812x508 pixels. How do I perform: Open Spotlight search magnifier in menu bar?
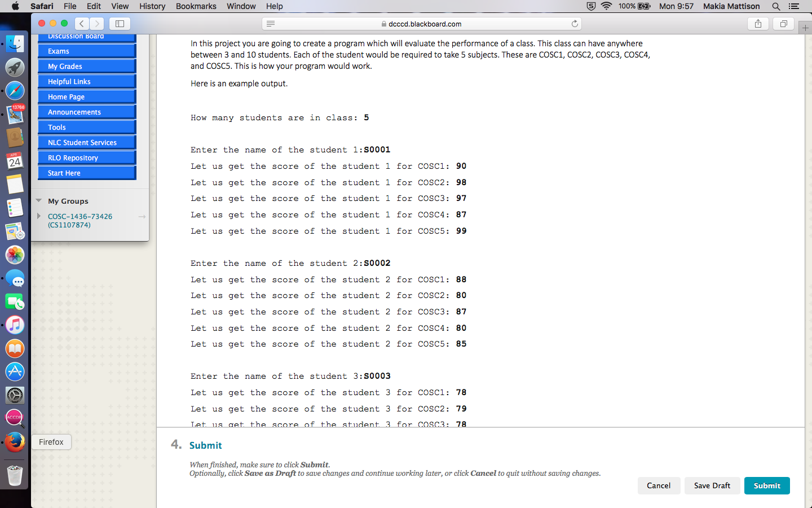[x=776, y=6]
